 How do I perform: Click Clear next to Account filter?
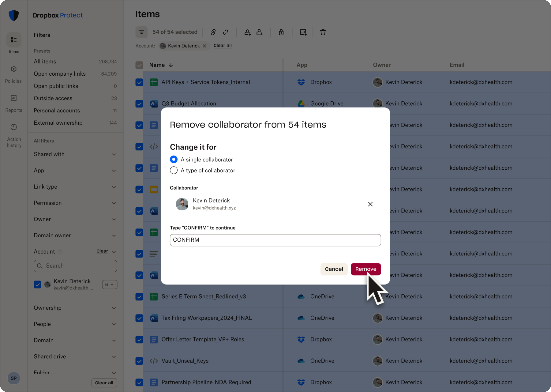pos(102,251)
